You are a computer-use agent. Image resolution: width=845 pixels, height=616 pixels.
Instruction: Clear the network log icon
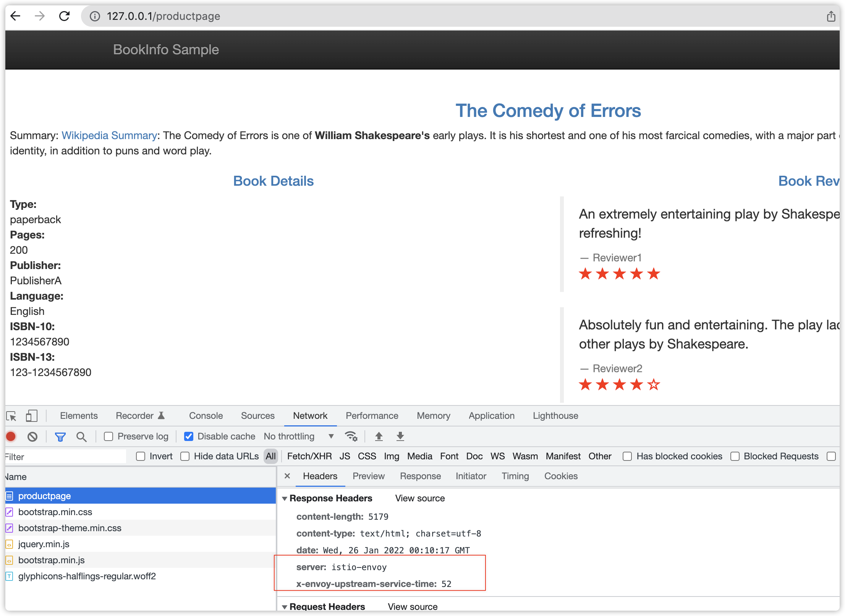[32, 436]
